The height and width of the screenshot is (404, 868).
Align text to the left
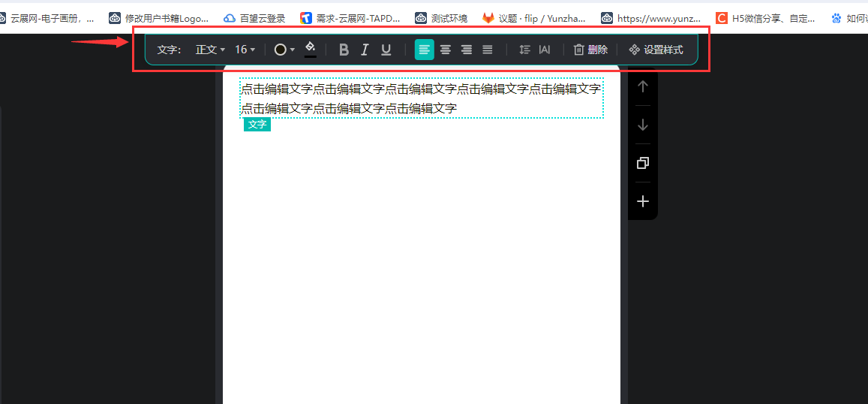click(x=424, y=50)
